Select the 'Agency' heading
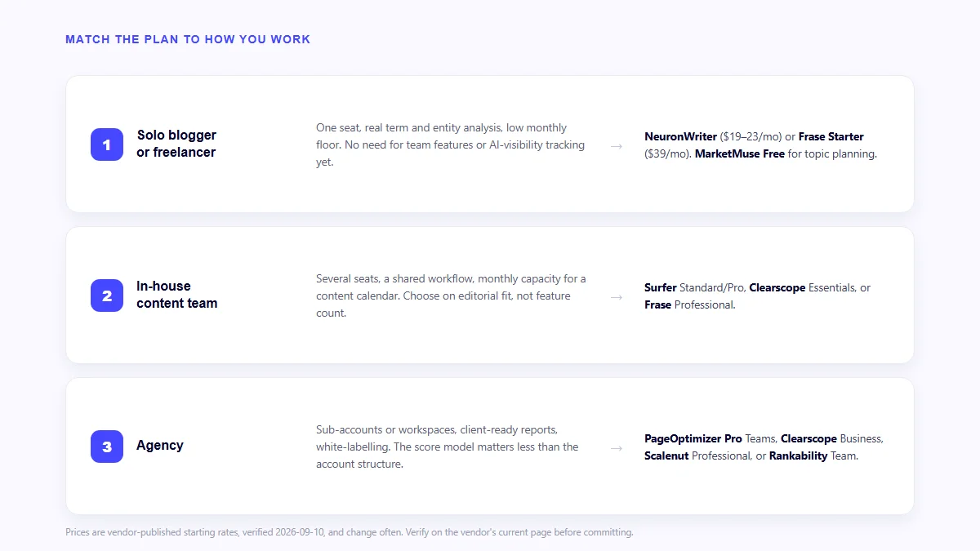Viewport: 980px width, 551px height. [x=160, y=446]
